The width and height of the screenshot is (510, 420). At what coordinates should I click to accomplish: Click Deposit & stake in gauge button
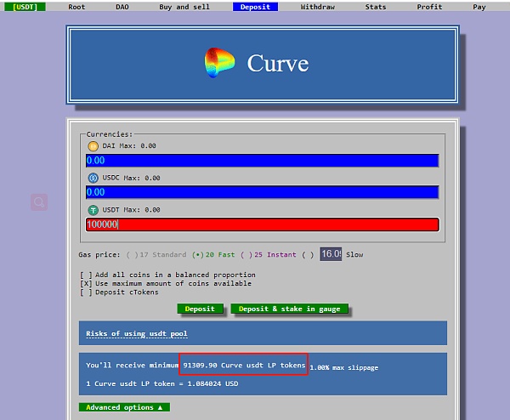tap(290, 309)
